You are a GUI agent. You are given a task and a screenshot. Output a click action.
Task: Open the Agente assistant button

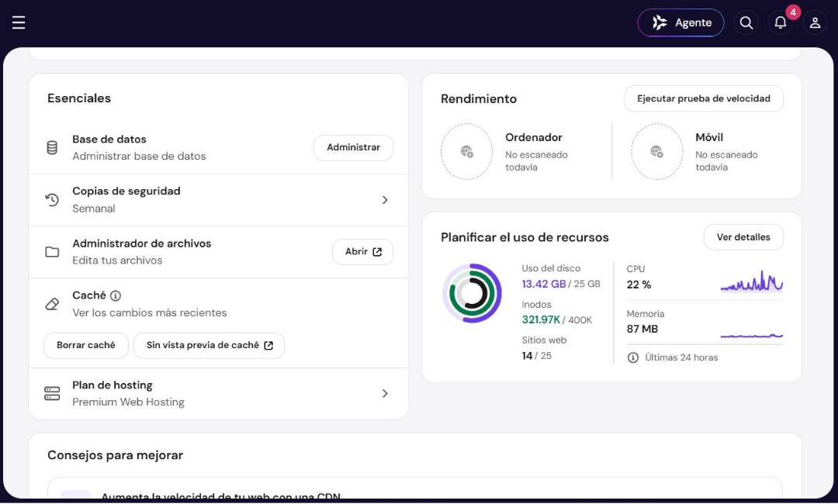pyautogui.click(x=681, y=22)
